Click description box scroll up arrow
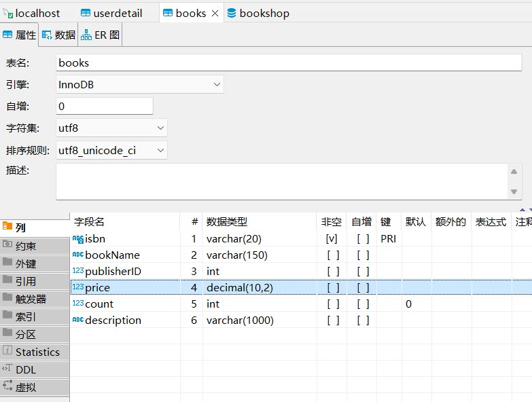 [x=514, y=172]
